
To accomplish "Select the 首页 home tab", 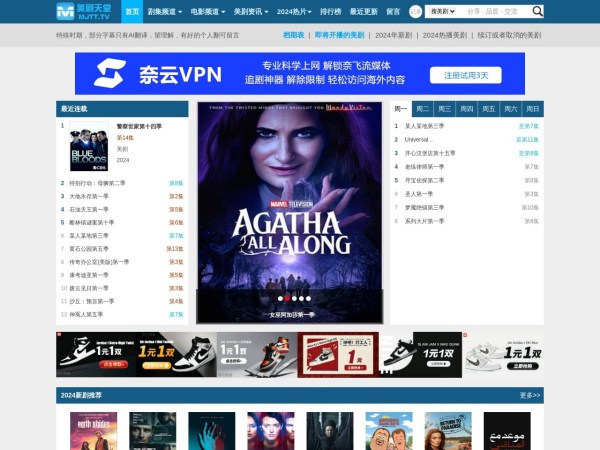I will click(132, 11).
